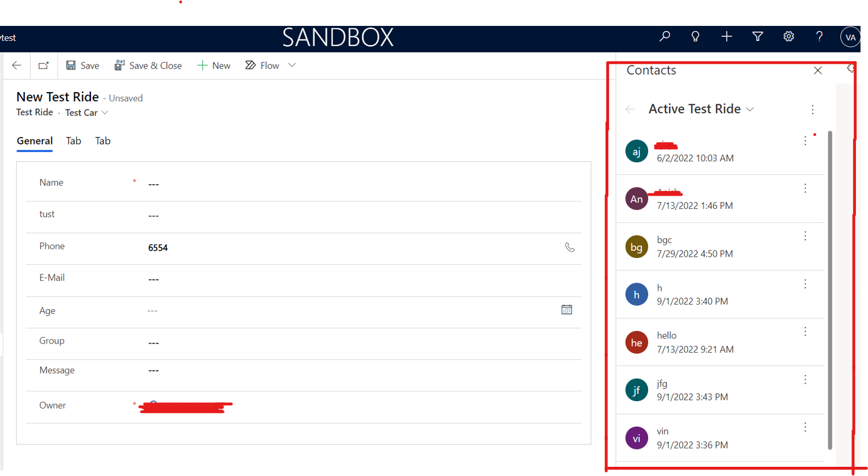Open the hello contact record
Screen dimensions: 868x476
tap(720, 342)
